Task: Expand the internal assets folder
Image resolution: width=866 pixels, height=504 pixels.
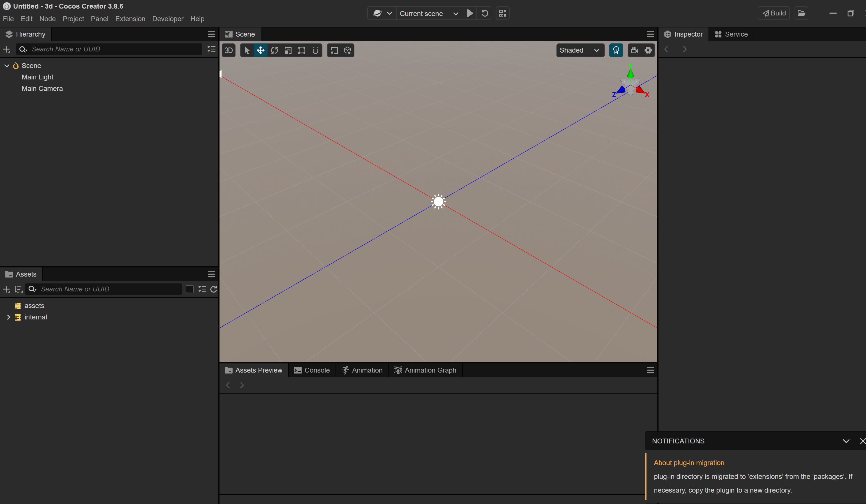Action: click(9, 317)
